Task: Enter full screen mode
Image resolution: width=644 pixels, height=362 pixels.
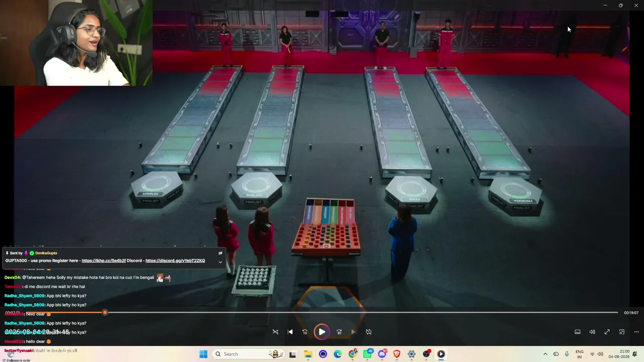Action: (607, 332)
